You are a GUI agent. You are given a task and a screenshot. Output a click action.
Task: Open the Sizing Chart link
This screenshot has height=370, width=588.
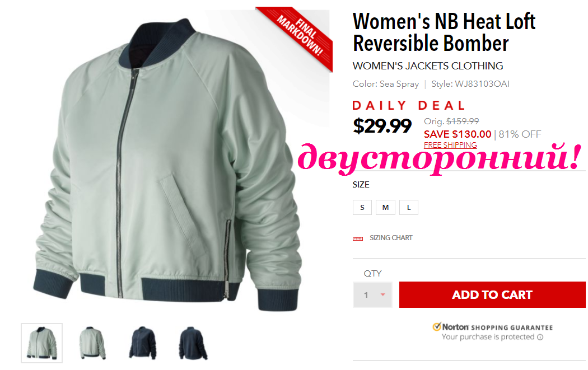click(391, 238)
